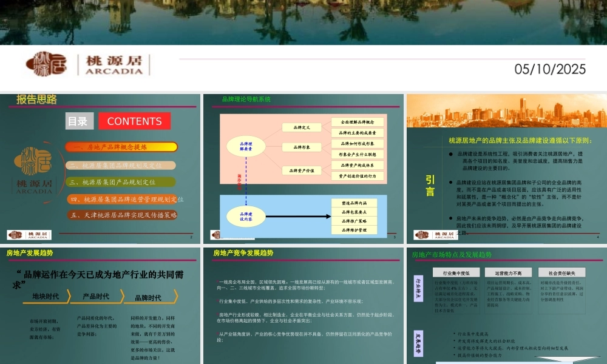Image resolution: width=607 pixels, height=364 pixels.
Task: Click the 品牌理论导航系统 slide title
Action: pyautogui.click(x=246, y=99)
